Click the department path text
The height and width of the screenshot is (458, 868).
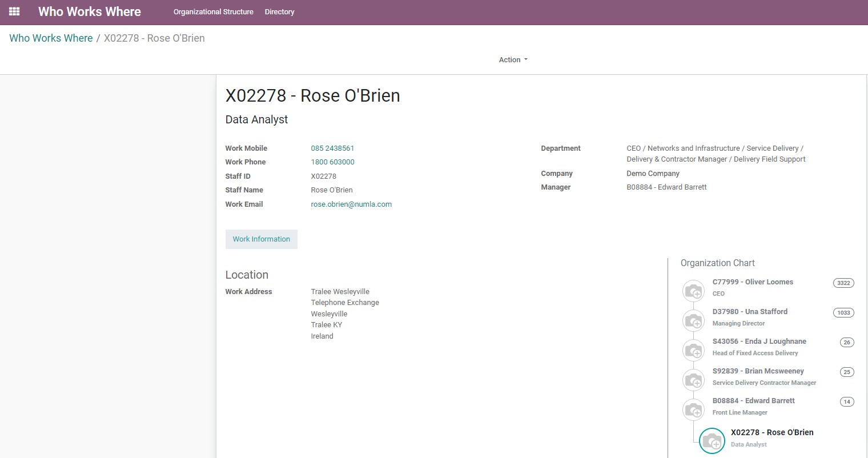[x=716, y=154]
